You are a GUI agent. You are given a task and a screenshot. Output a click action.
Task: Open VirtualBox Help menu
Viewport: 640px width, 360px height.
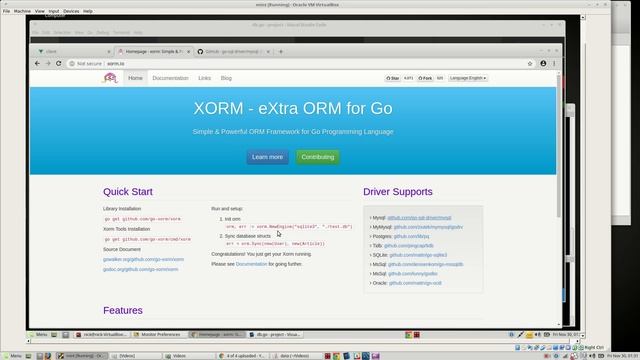point(88,11)
